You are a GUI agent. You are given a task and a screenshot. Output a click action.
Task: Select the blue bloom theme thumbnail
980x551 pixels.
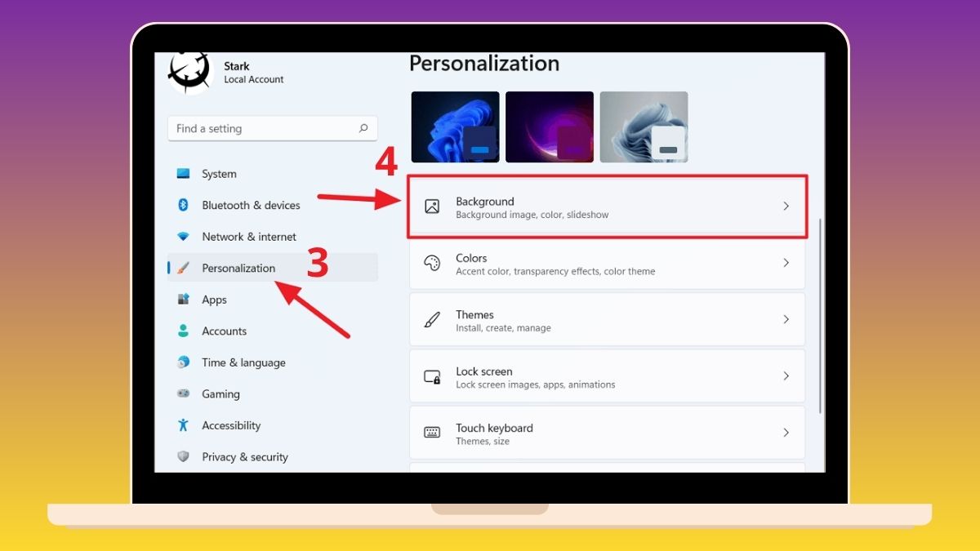(455, 127)
